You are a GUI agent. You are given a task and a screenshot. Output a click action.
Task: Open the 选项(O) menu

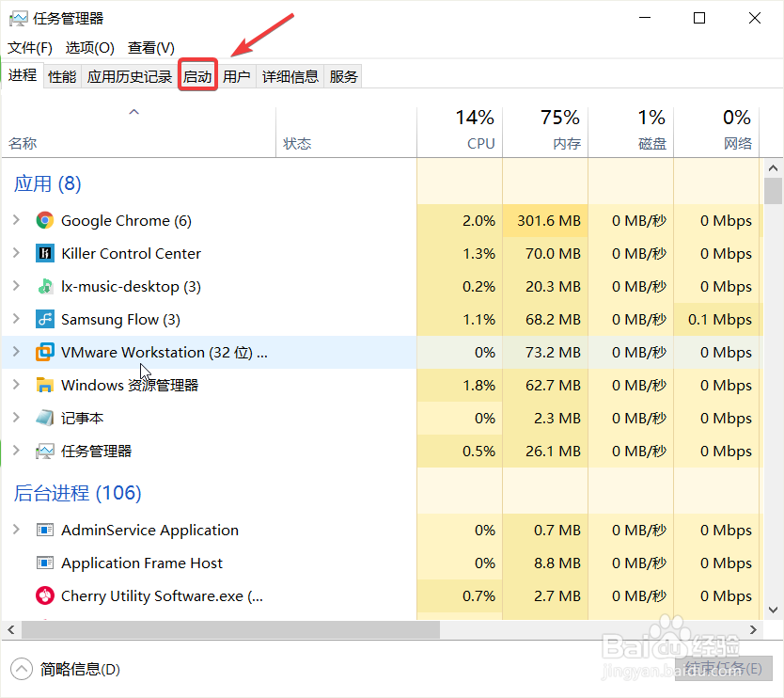[89, 47]
